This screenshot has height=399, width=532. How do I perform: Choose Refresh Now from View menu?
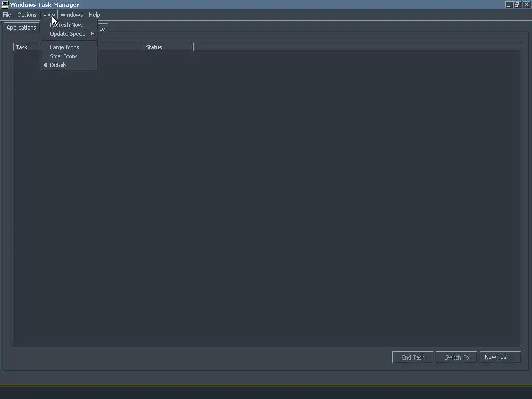(x=69, y=25)
